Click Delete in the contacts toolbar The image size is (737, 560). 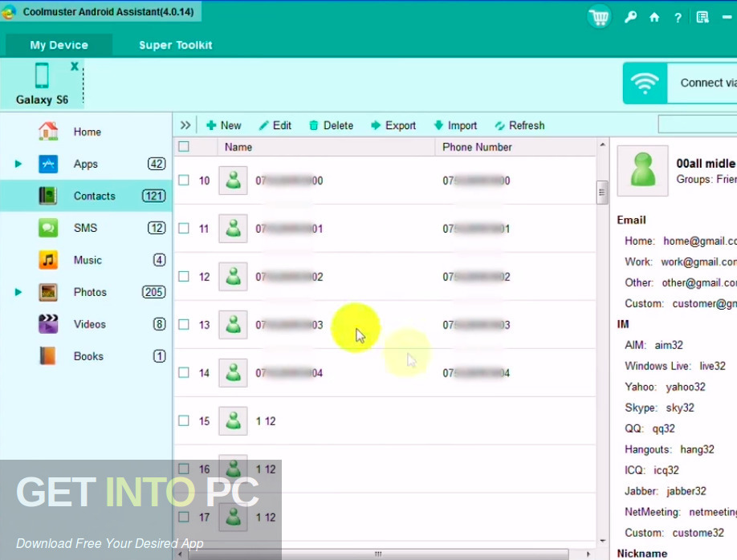[x=332, y=125]
